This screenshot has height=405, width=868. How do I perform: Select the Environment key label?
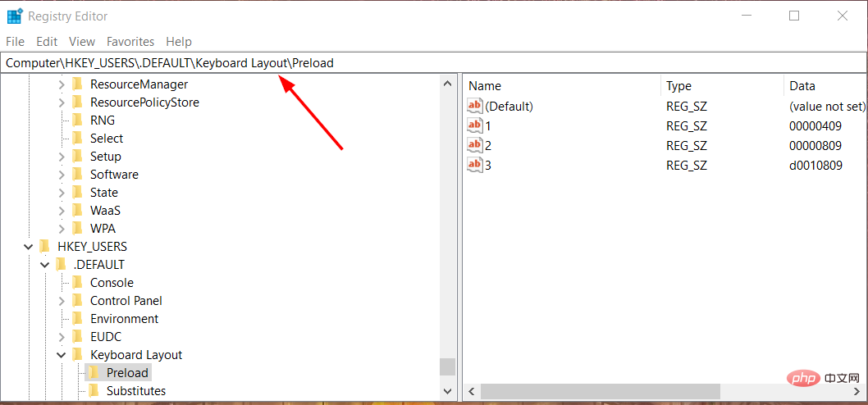point(124,319)
